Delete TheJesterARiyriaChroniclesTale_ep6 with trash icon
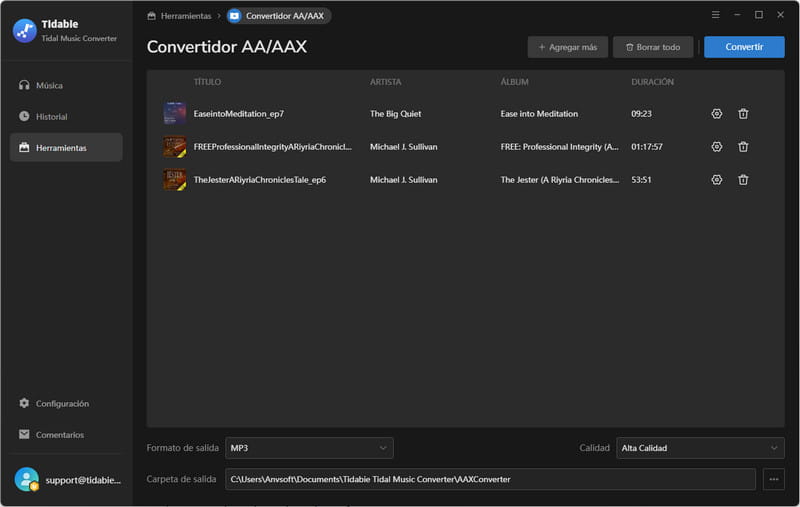Viewport: 800px width, 507px height. pyautogui.click(x=743, y=180)
